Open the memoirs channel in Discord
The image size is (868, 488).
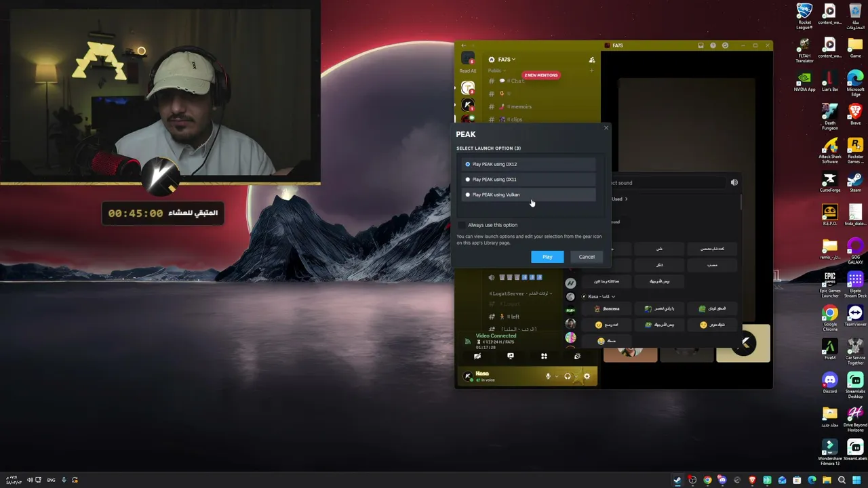521,106
